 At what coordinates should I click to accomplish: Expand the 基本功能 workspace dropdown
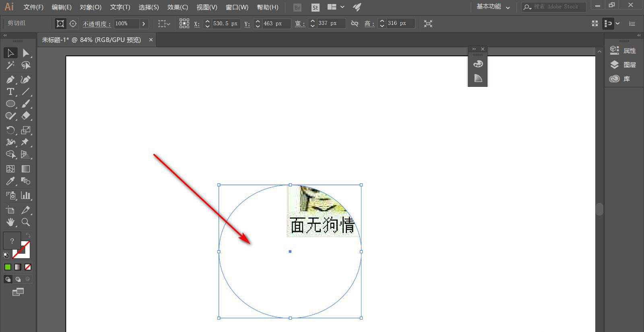[493, 7]
